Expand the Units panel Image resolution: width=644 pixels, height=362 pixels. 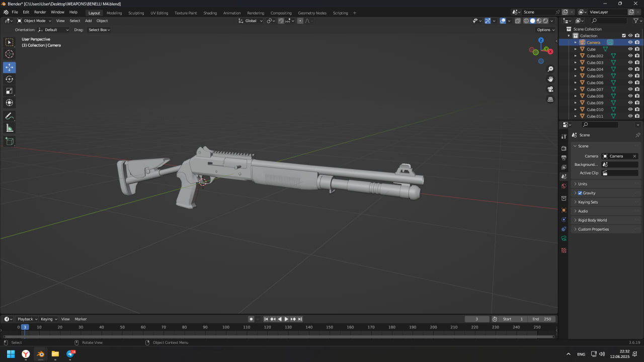pyautogui.click(x=583, y=184)
